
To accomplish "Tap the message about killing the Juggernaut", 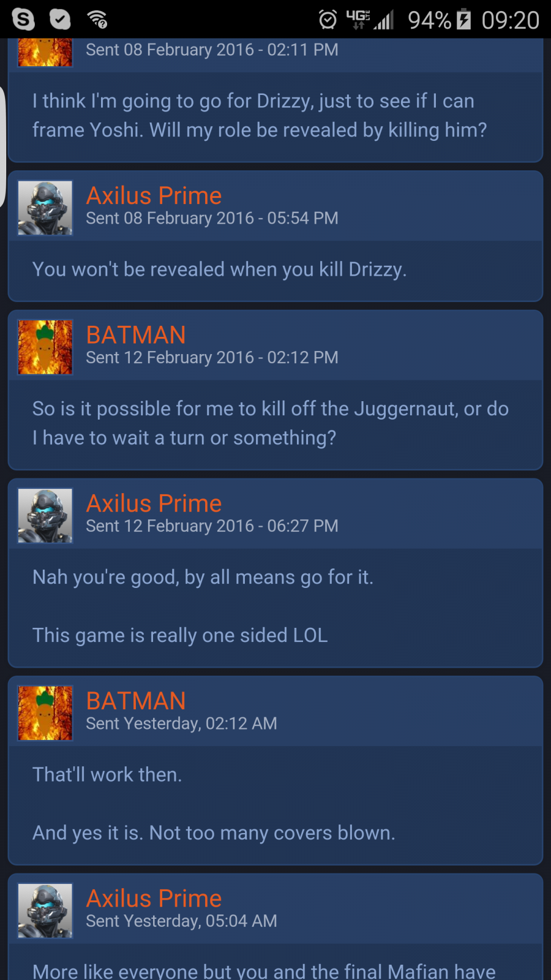I will click(x=271, y=423).
